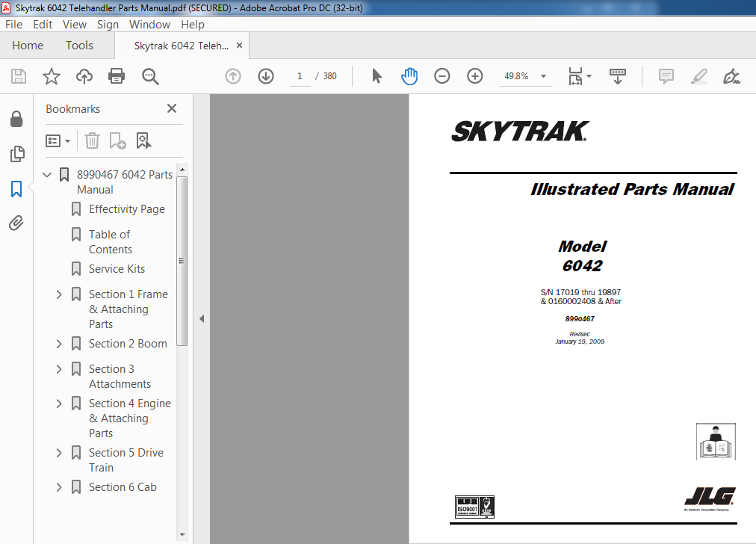Screen dimensions: 756x544
Task: Open the Attachments paperclip panel
Action: (16, 223)
